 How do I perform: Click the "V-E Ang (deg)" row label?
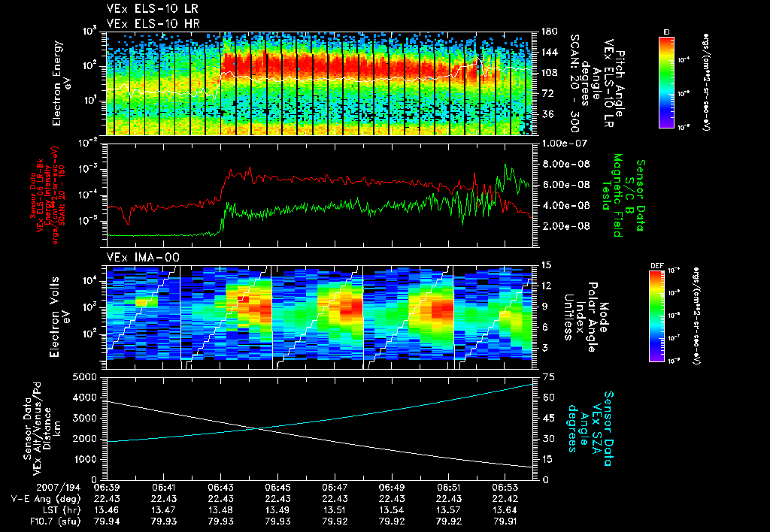(46, 499)
